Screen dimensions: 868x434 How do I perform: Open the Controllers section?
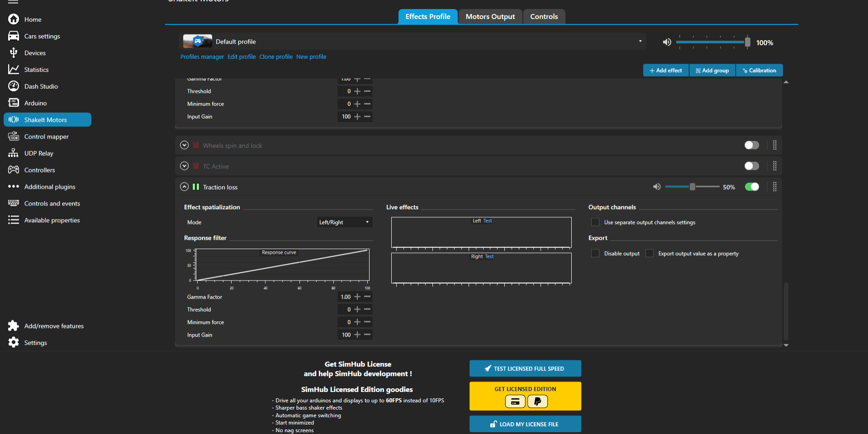tap(40, 170)
